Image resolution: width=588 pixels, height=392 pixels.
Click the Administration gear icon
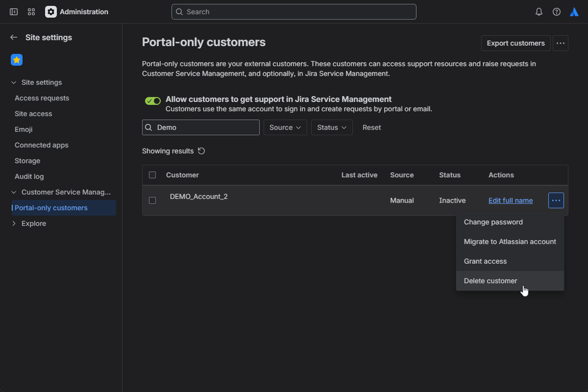(x=51, y=12)
